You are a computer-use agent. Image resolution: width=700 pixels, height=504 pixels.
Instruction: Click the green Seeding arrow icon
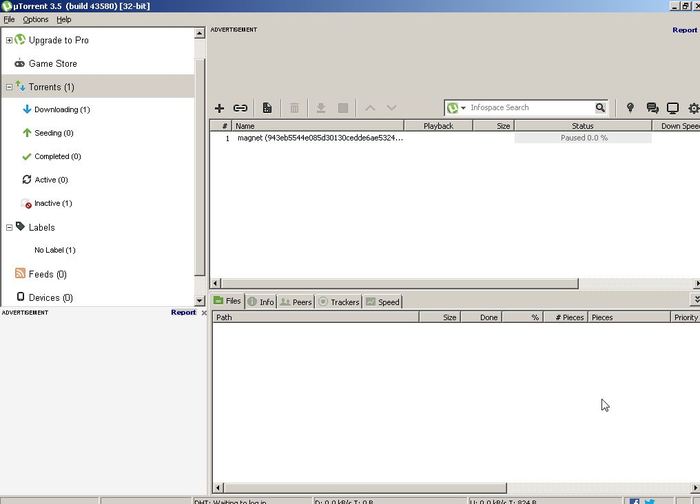point(27,133)
